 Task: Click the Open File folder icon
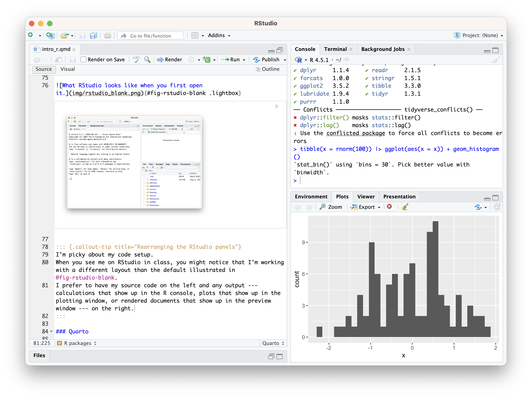click(x=64, y=36)
